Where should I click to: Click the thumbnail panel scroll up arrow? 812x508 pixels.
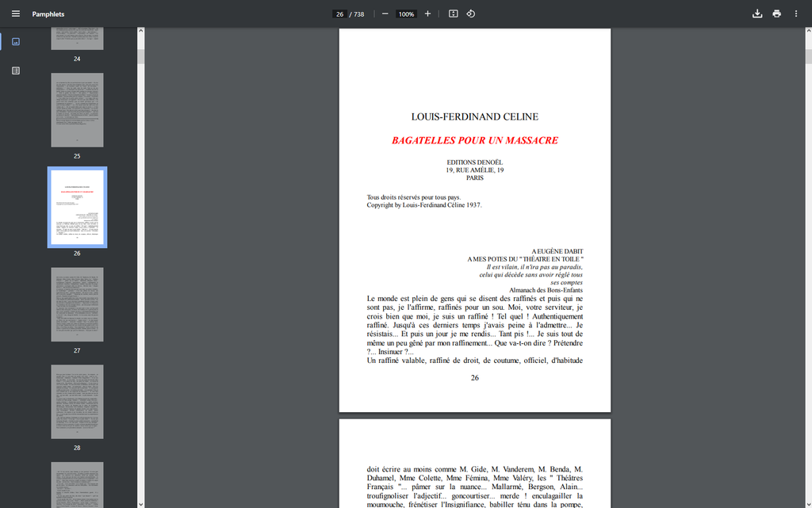click(x=141, y=32)
